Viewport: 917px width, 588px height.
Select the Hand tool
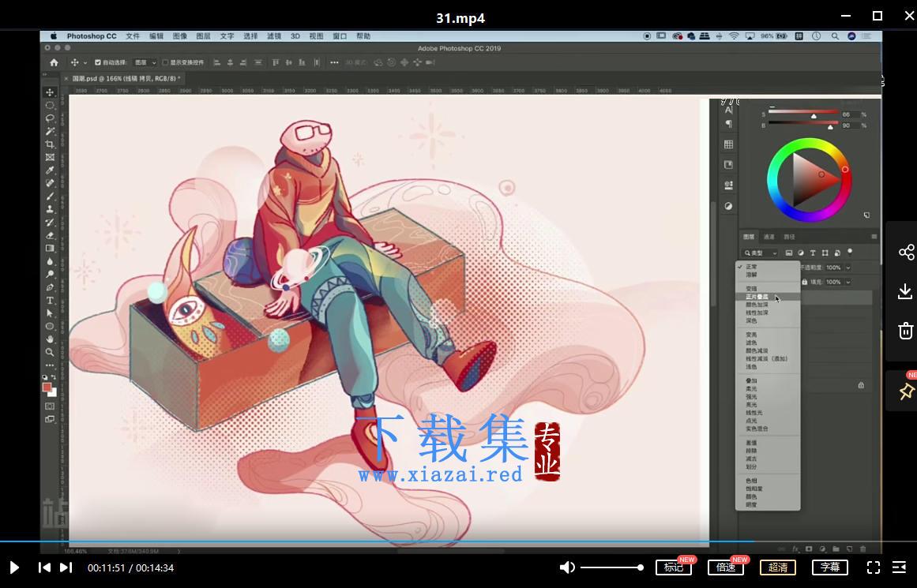[x=50, y=339]
